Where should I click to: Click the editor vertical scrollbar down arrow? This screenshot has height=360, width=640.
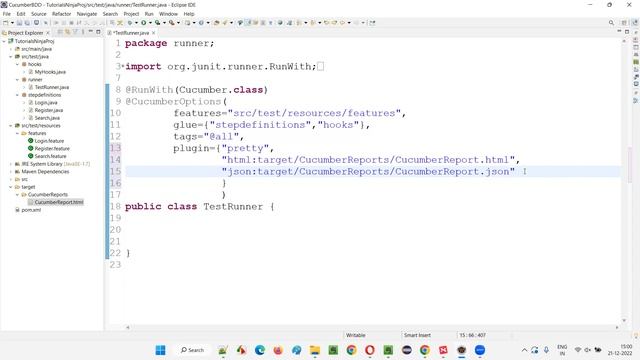coord(624,321)
